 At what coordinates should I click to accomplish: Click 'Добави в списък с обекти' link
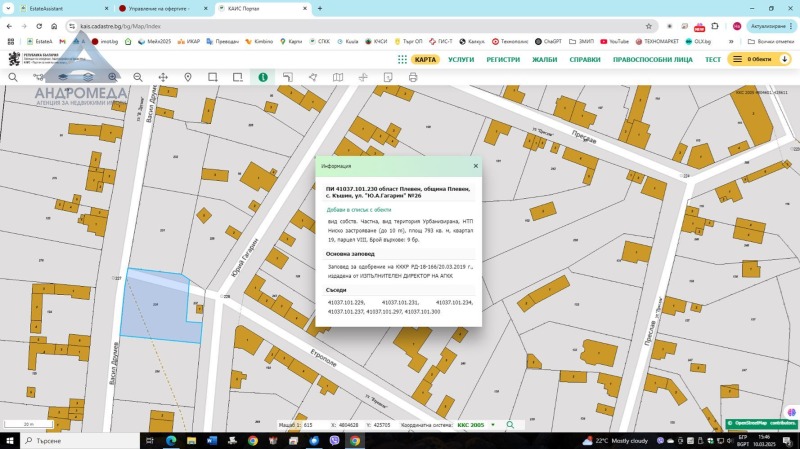357,210
